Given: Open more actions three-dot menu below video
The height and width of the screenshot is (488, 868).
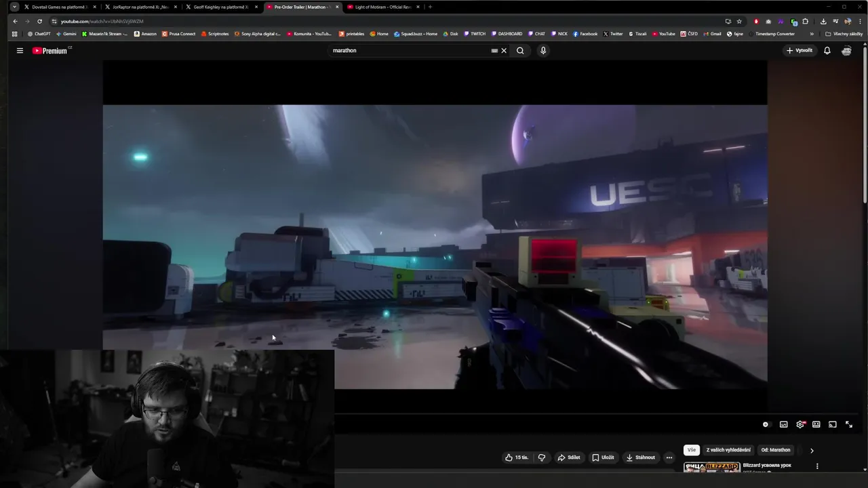Looking at the screenshot, I should pyautogui.click(x=669, y=457).
